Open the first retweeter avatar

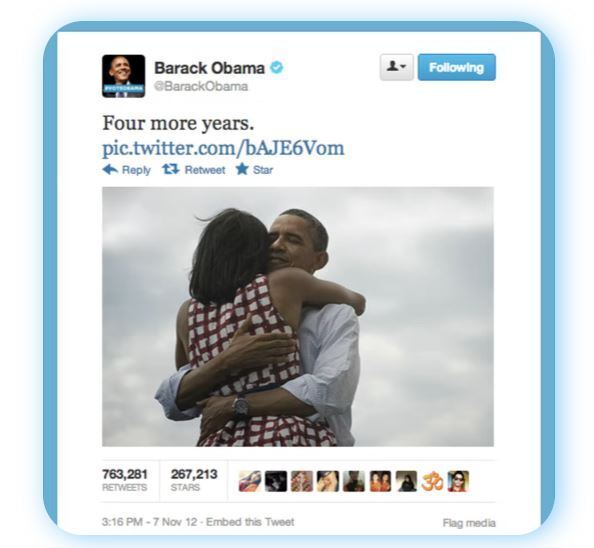tap(250, 481)
